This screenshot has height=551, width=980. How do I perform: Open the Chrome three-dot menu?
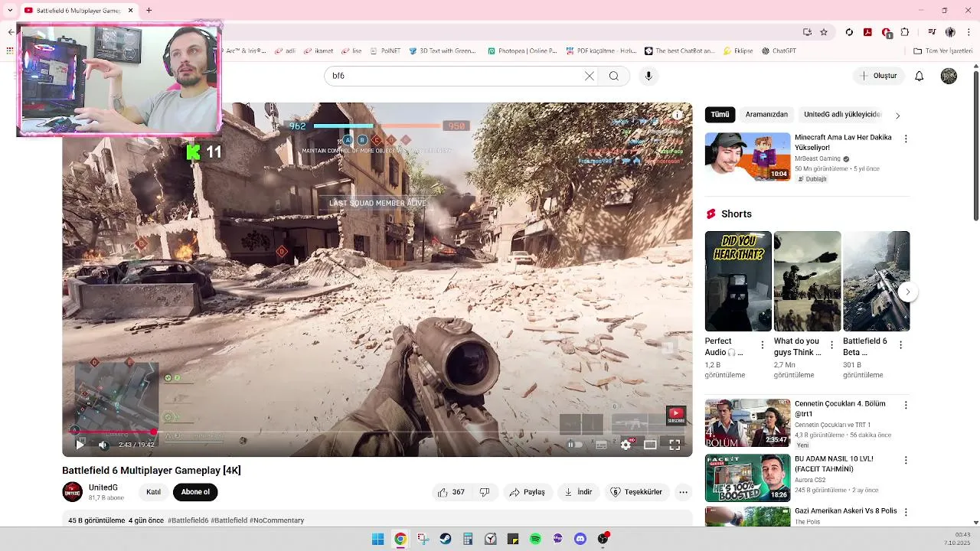tap(969, 32)
